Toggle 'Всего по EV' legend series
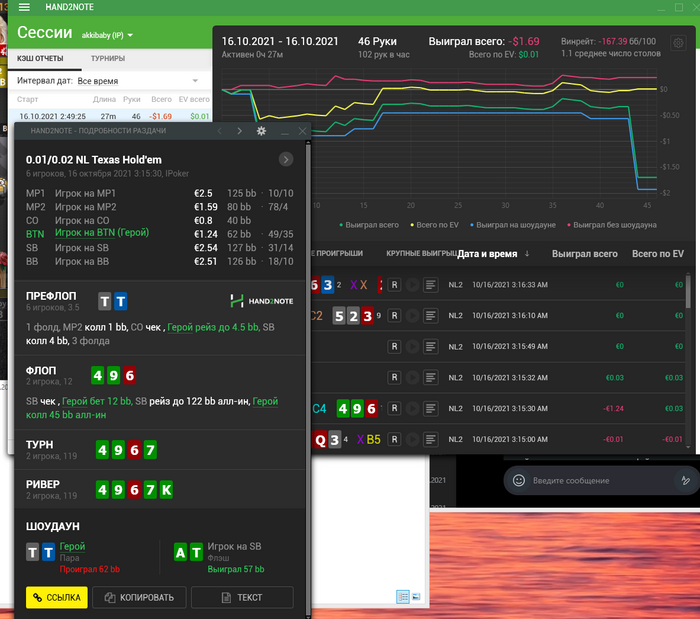This screenshot has width=700, height=619. coord(434,225)
